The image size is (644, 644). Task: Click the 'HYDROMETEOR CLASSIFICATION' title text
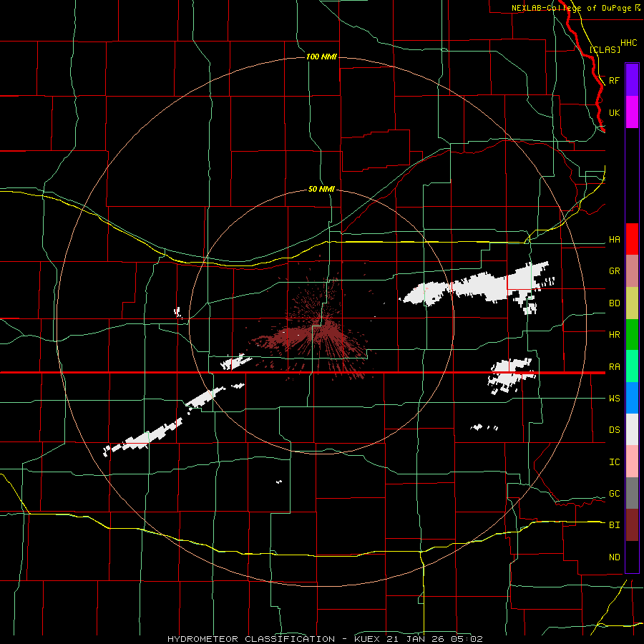(x=251, y=639)
